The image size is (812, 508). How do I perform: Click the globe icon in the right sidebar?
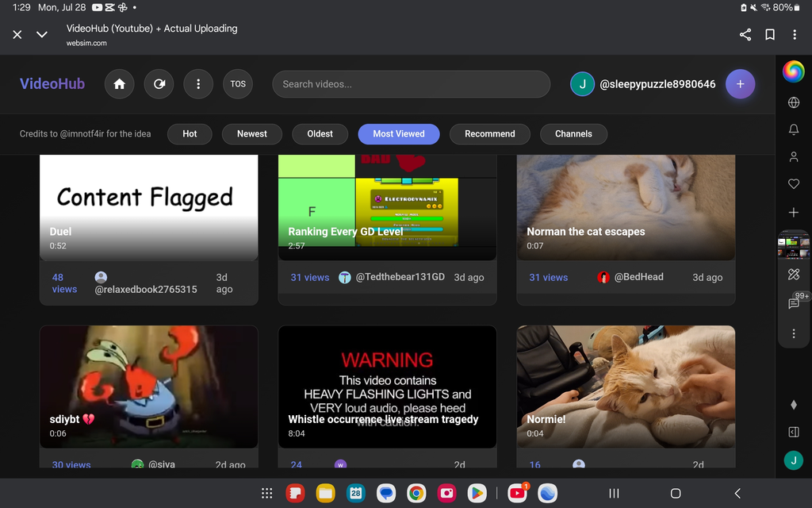point(794,102)
